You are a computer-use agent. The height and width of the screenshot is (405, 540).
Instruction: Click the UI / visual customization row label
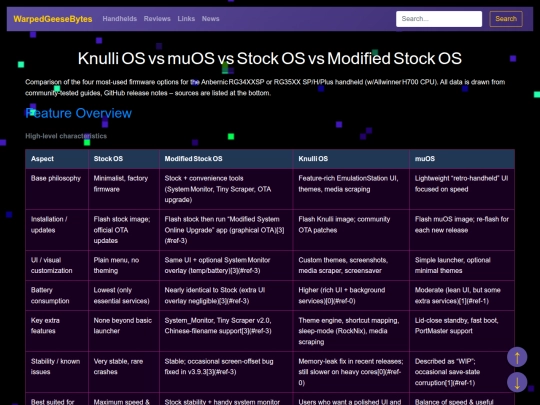[x=57, y=265]
